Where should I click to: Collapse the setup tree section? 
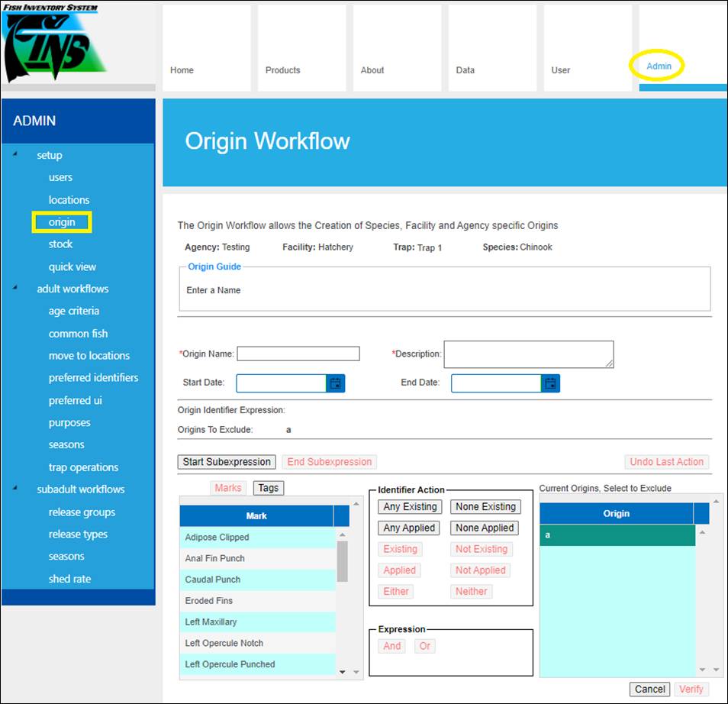pyautogui.click(x=16, y=155)
